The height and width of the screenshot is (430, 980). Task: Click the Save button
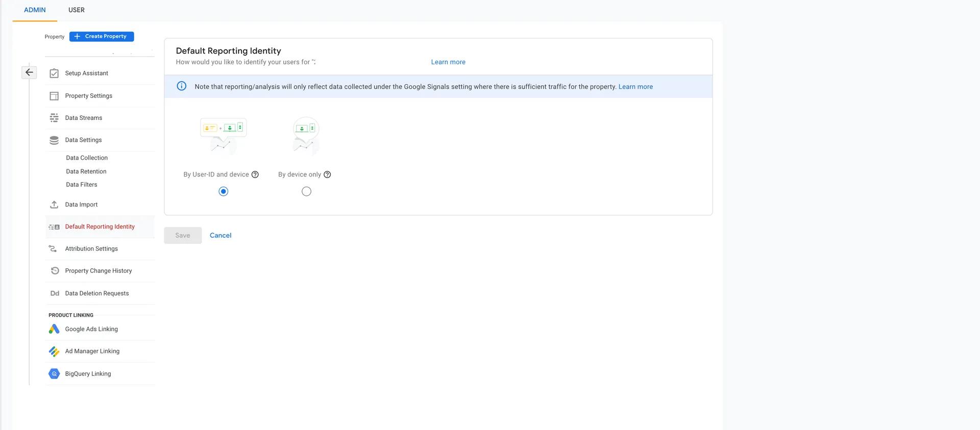coord(183,235)
